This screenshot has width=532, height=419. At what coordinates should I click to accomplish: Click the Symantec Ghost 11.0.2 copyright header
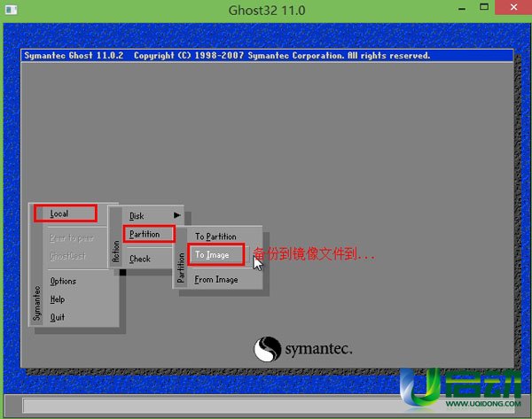point(267,56)
